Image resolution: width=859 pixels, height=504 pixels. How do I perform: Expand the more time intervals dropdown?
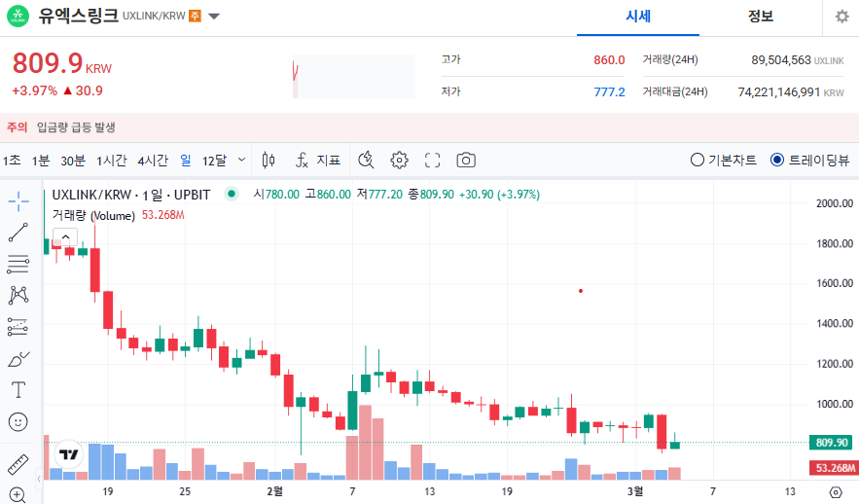(x=241, y=160)
